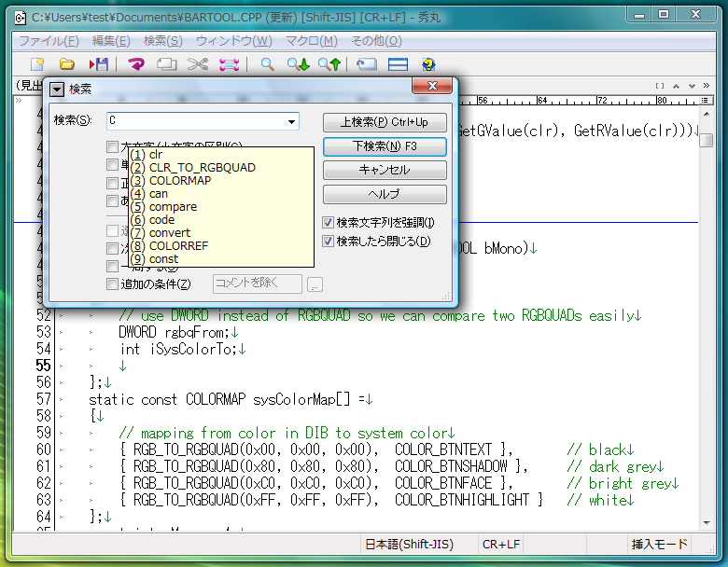Click the 日本語(Shift-JIS) status bar entry

point(409,545)
